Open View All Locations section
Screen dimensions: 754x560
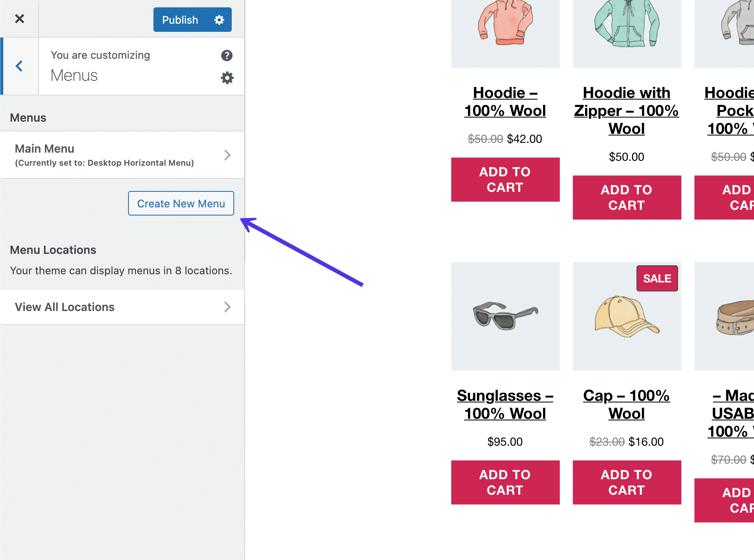(122, 307)
